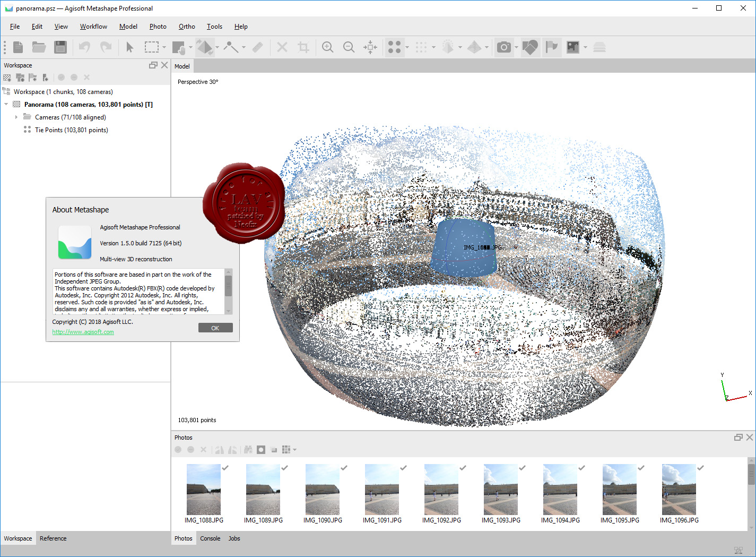Toggle Show Cameras camera icon

pyautogui.click(x=504, y=47)
